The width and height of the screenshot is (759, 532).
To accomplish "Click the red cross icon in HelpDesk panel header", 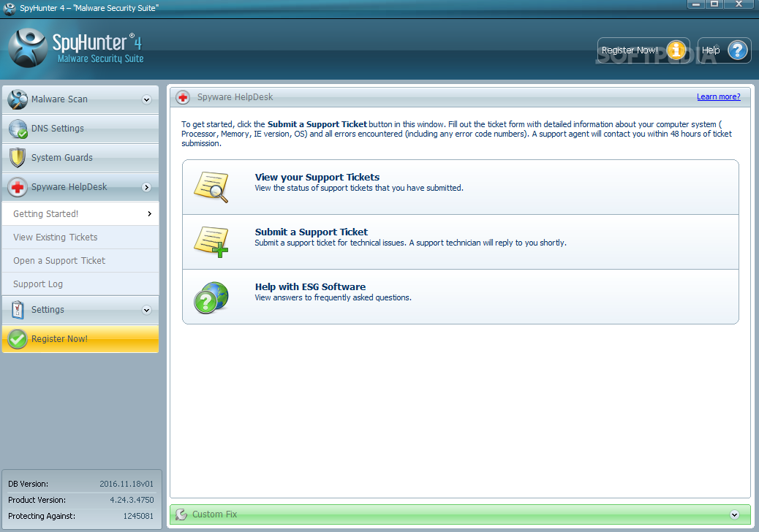I will click(183, 97).
